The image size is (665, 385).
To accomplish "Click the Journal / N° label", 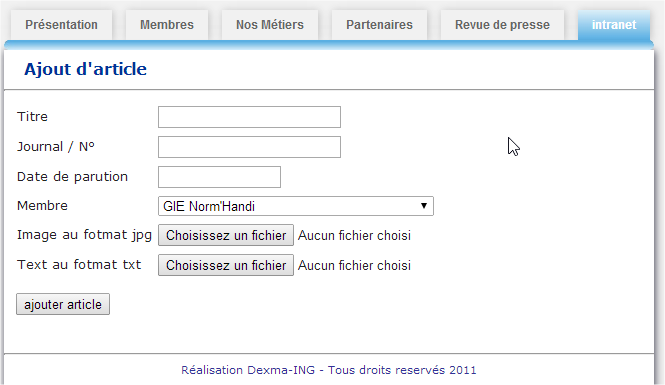I will pyautogui.click(x=56, y=147).
